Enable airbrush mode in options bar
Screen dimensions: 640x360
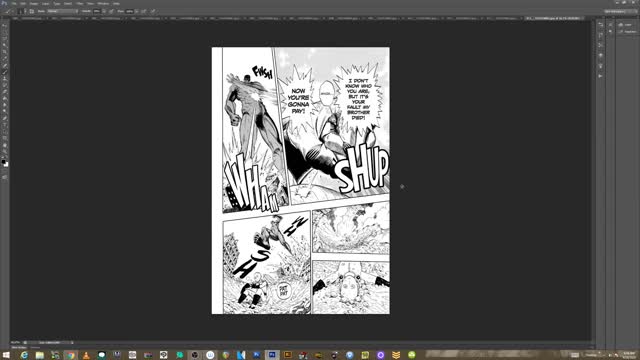pos(144,11)
